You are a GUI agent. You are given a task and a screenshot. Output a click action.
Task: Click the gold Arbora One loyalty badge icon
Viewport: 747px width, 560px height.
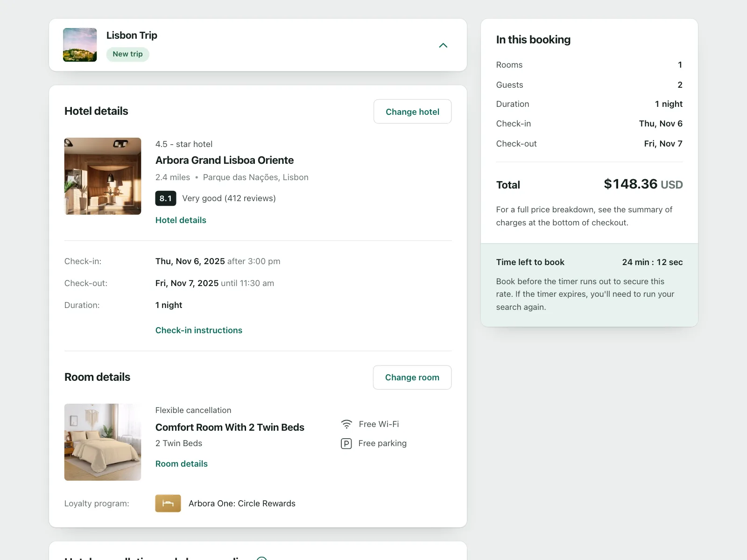coord(168,503)
